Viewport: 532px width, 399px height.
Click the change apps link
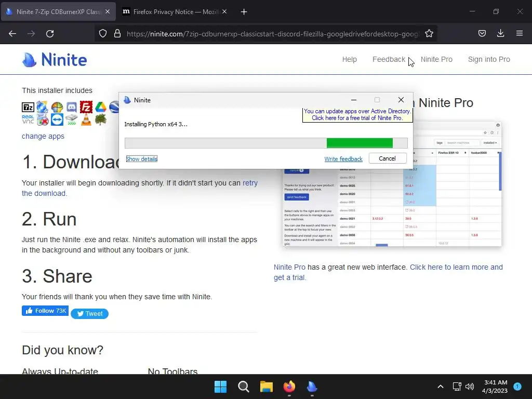43,136
